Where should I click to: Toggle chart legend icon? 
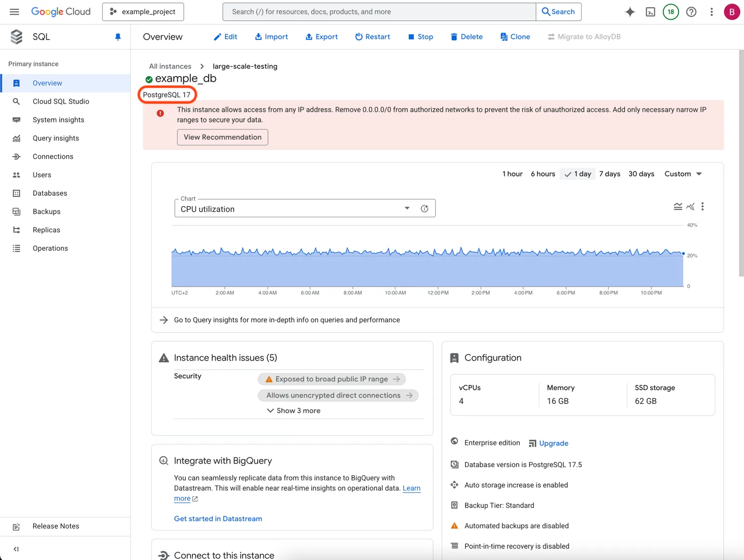tap(678, 207)
